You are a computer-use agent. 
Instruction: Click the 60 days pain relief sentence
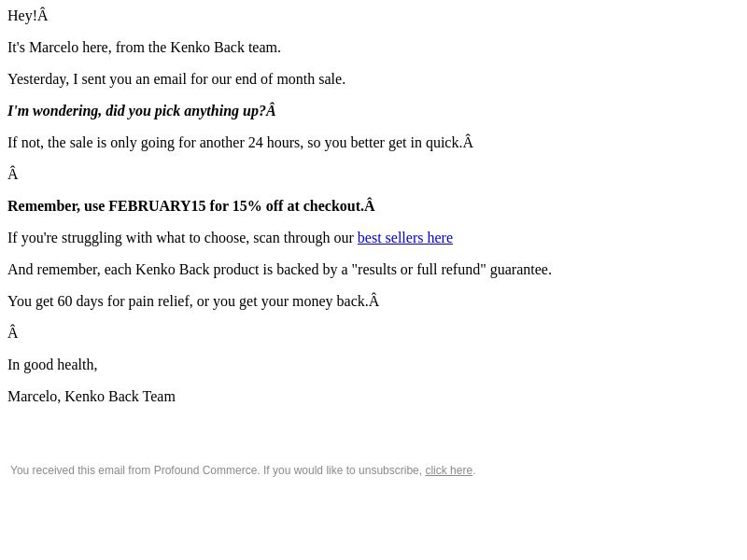pos(193,301)
